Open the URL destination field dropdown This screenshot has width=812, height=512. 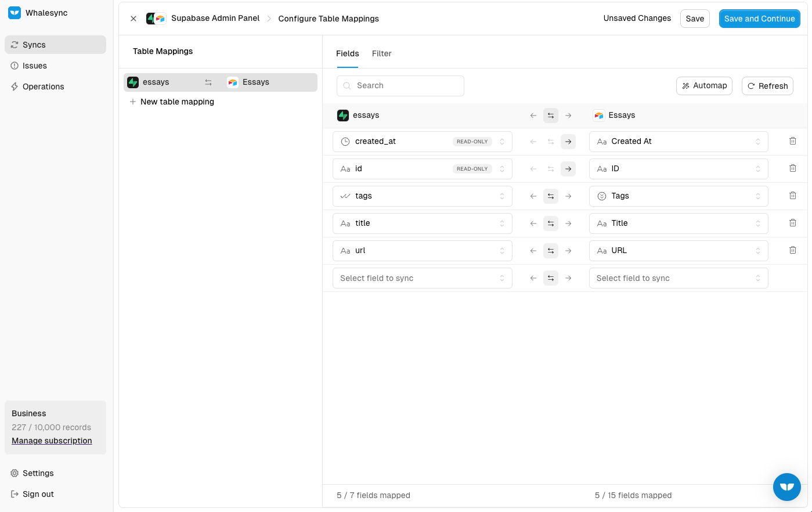[x=679, y=251]
